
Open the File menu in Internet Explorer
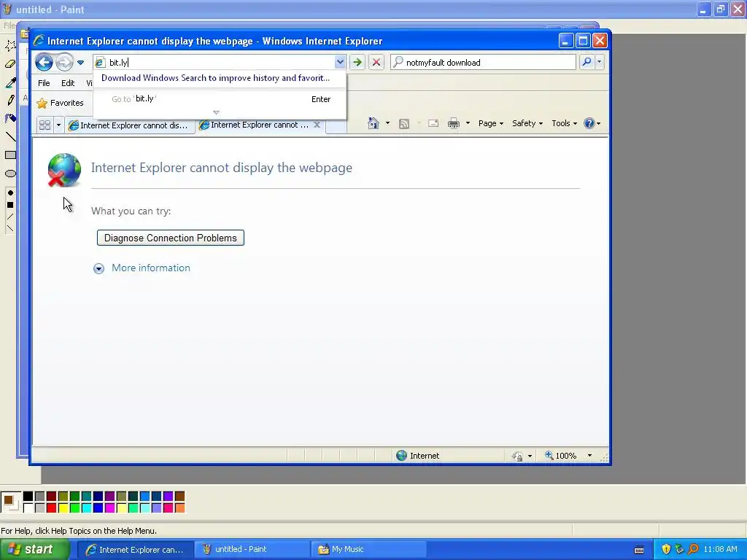44,83
